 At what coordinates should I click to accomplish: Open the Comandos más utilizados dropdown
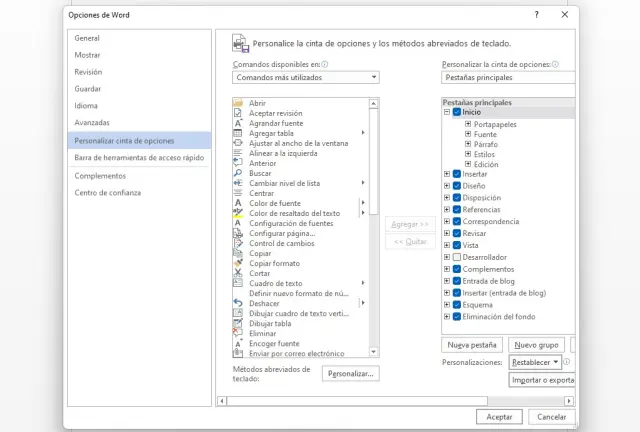(305, 77)
